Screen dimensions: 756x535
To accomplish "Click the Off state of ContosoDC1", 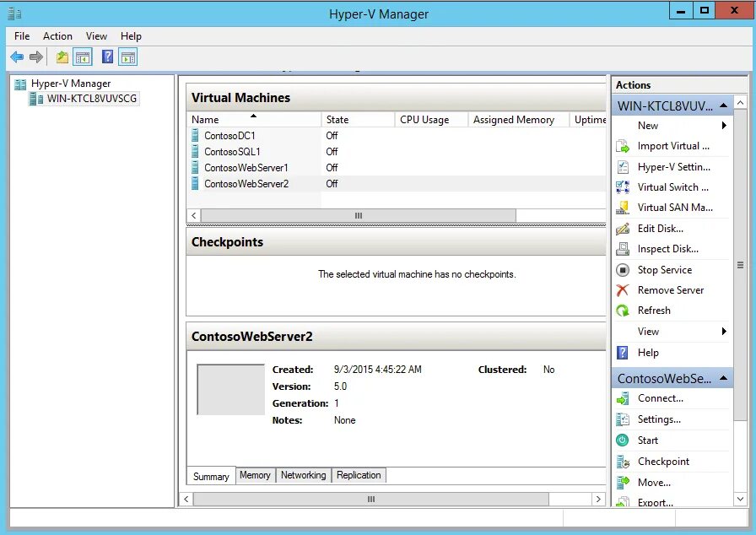I will click(x=332, y=135).
